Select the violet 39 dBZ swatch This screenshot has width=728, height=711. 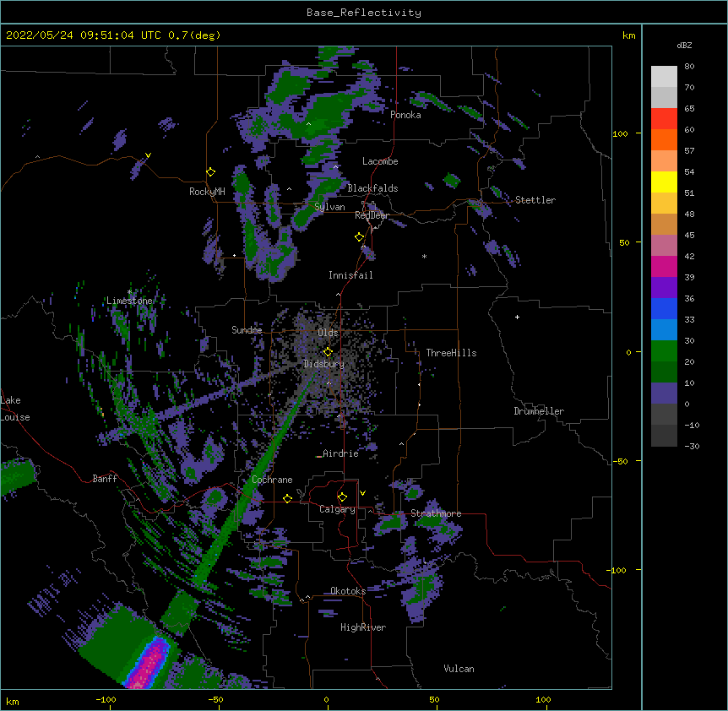coord(664,288)
